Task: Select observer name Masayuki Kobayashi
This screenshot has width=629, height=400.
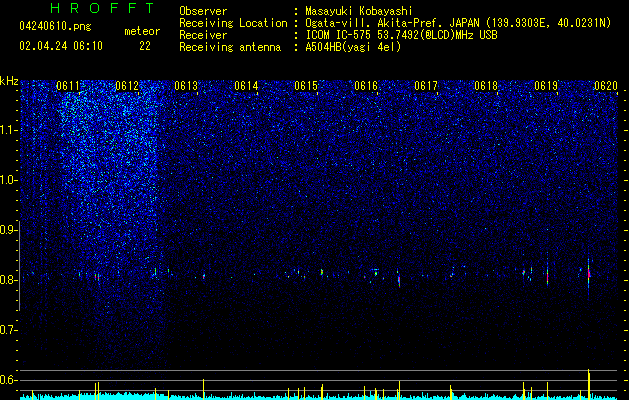Action: (358, 11)
